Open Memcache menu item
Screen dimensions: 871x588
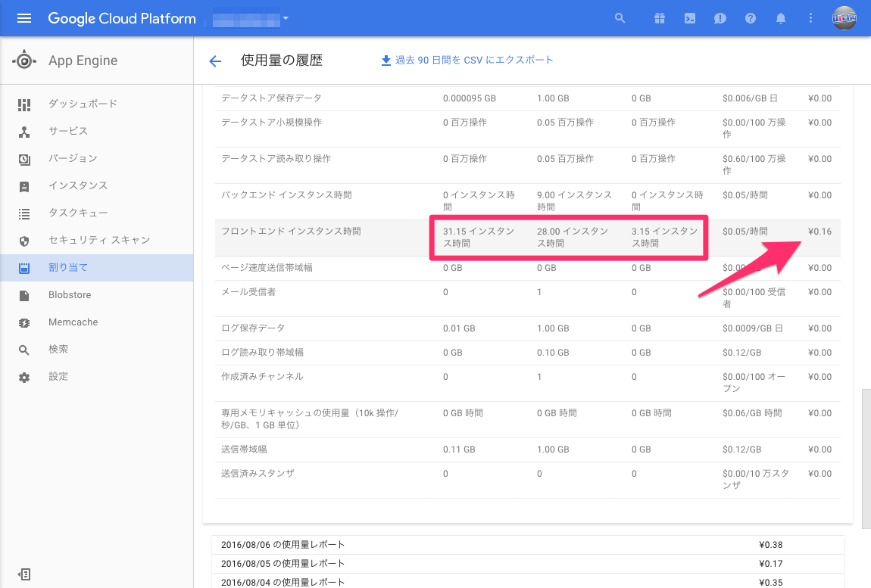(97, 322)
